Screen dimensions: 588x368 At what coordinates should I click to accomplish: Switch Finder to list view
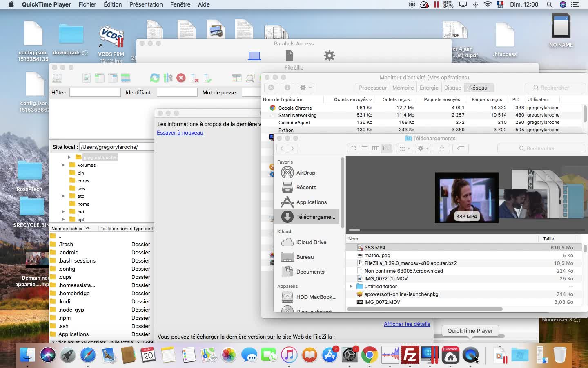pos(365,148)
